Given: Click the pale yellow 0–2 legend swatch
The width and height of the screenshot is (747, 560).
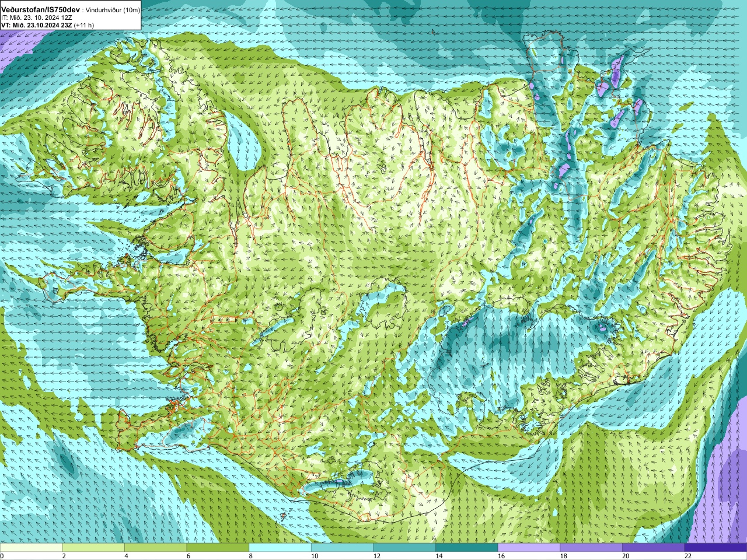Looking at the screenshot, I should coord(31,548).
